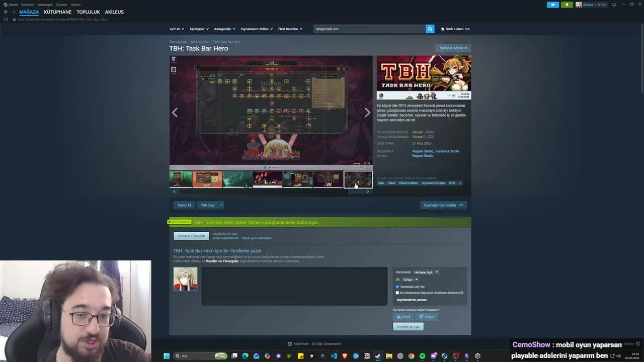Click 'Topluluk Merkezi' button

[453, 48]
